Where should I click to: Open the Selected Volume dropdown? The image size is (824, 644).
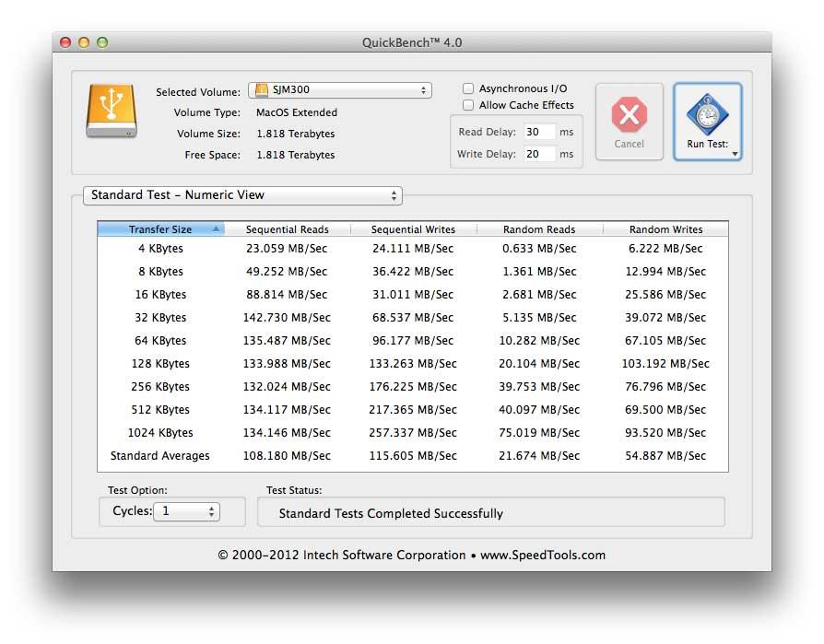click(340, 89)
